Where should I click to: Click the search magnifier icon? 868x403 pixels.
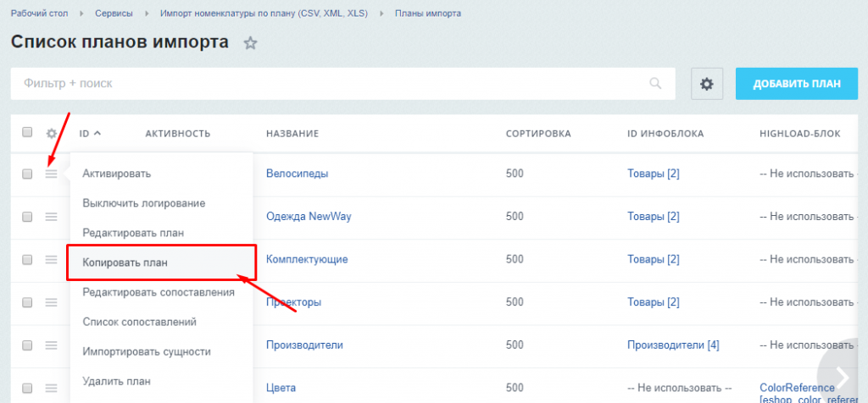[655, 84]
